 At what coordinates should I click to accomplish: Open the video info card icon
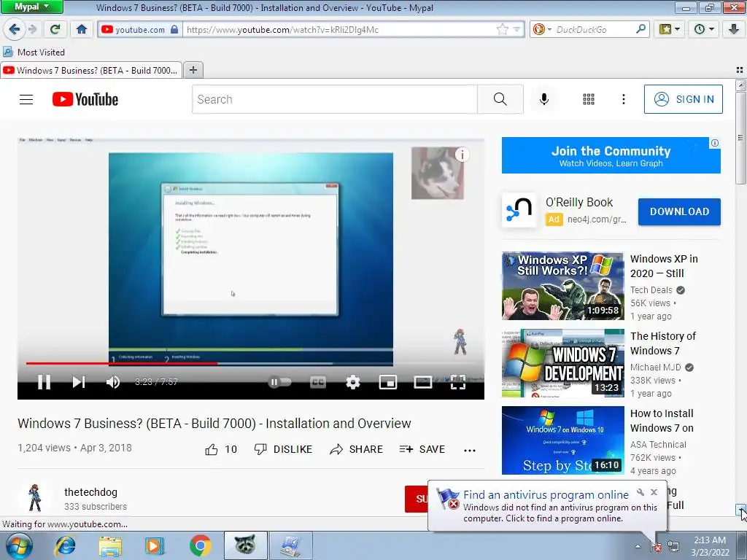click(x=462, y=155)
